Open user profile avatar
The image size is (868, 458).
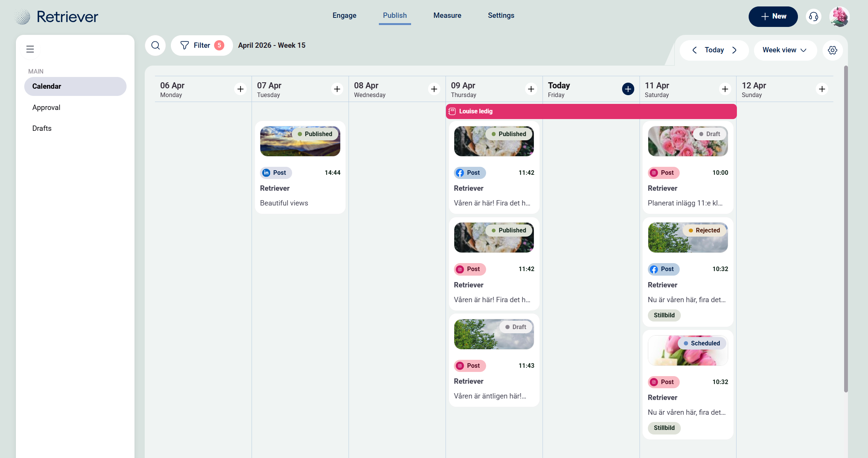click(x=839, y=17)
